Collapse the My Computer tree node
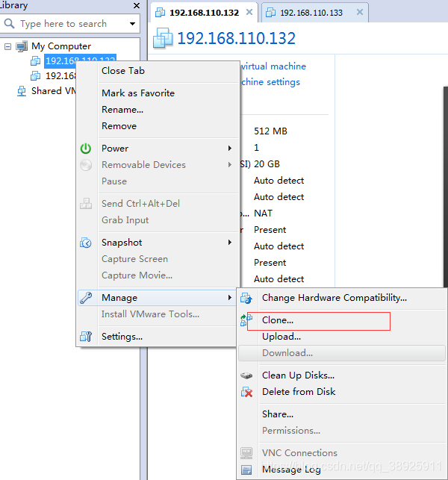 pos(8,46)
